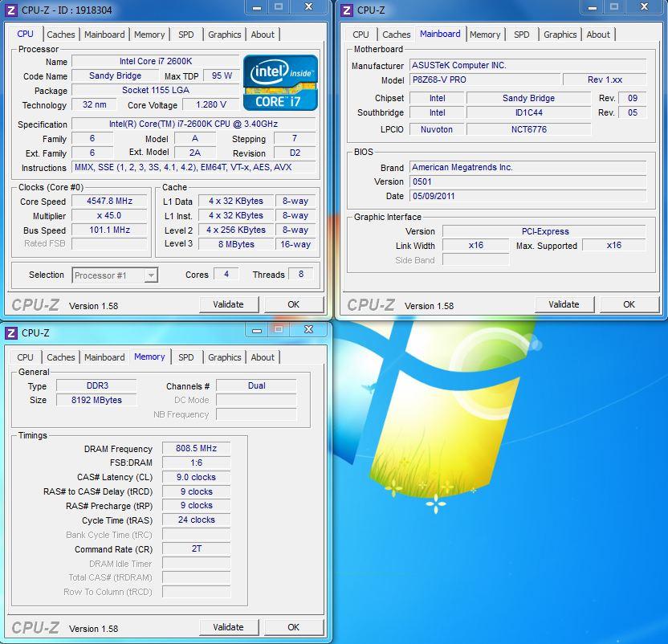668x644 pixels.
Task: Click Validate in the Memory window
Action: [229, 627]
